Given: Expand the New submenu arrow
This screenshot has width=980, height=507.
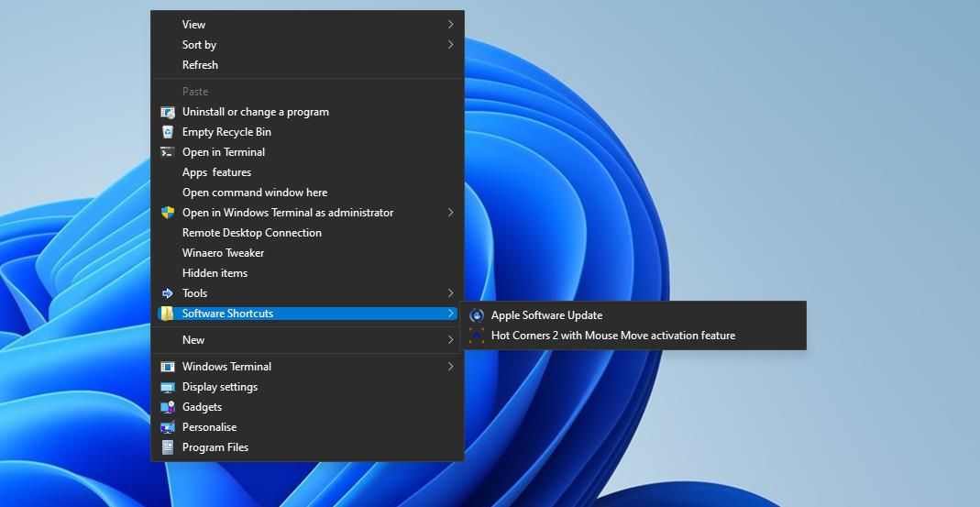Looking at the screenshot, I should pos(450,340).
